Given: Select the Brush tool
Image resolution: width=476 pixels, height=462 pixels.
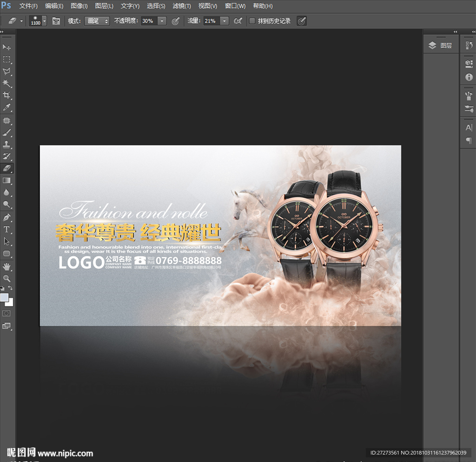Looking at the screenshot, I should pos(7,133).
